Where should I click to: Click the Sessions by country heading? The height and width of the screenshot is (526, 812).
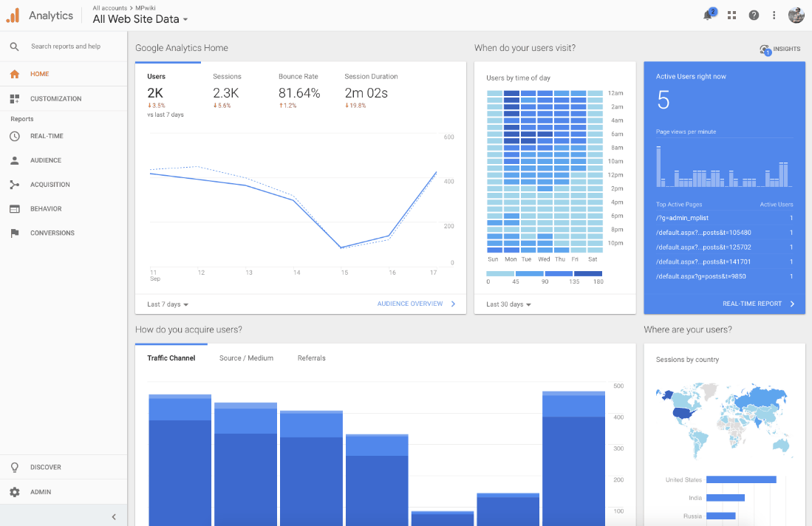(x=687, y=360)
